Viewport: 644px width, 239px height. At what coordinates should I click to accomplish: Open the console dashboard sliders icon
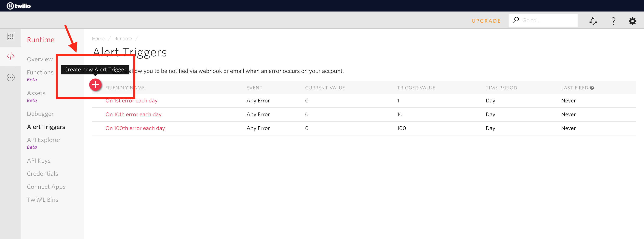click(x=11, y=36)
